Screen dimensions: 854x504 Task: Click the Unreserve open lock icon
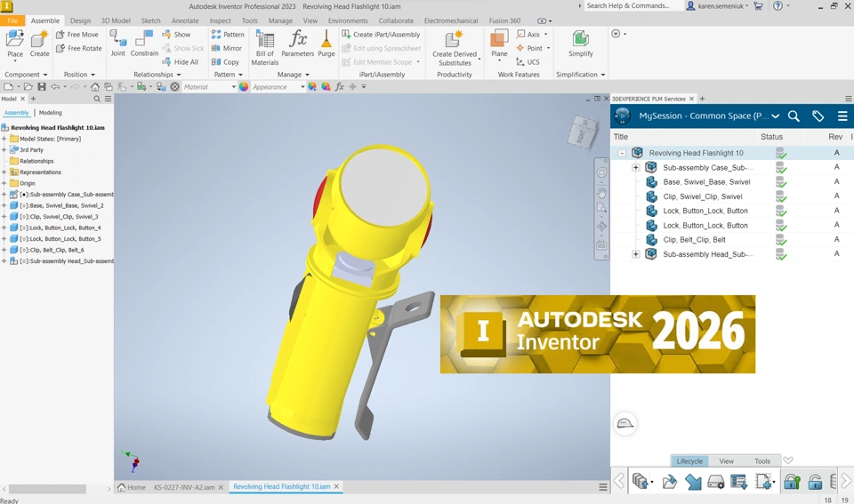[x=815, y=482]
